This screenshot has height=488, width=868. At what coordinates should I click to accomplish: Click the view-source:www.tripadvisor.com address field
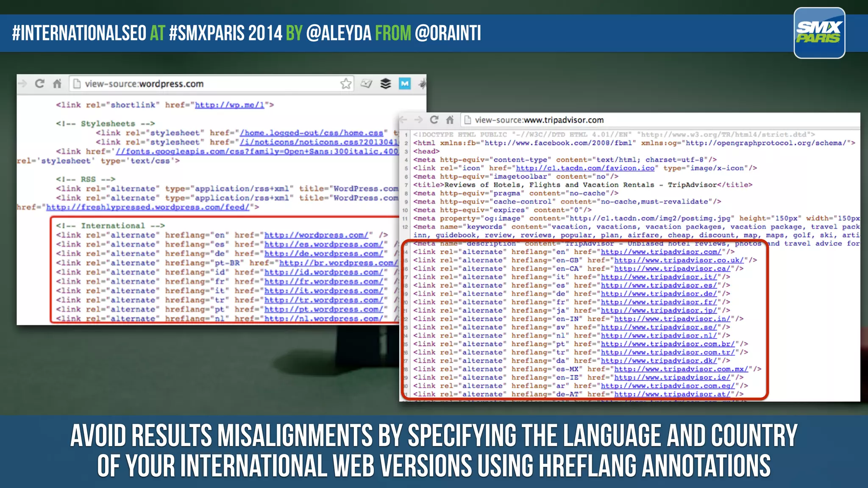[x=660, y=120]
